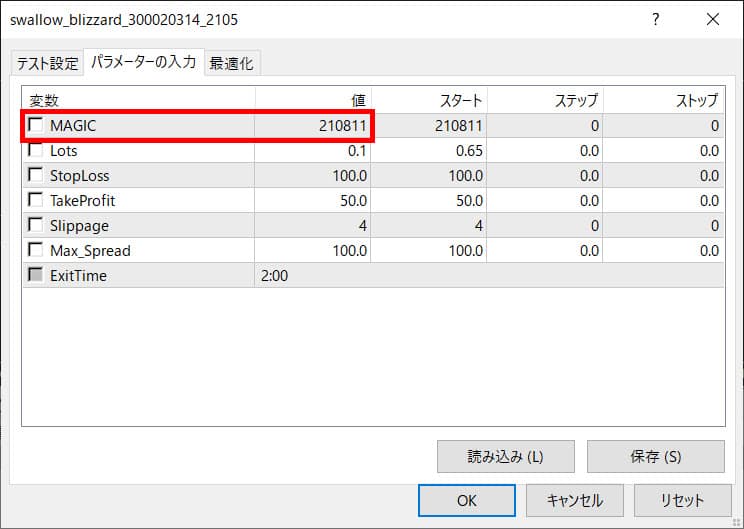Toggle the TakeProfit checkbox
Screen dimensions: 744x529
coord(37,201)
